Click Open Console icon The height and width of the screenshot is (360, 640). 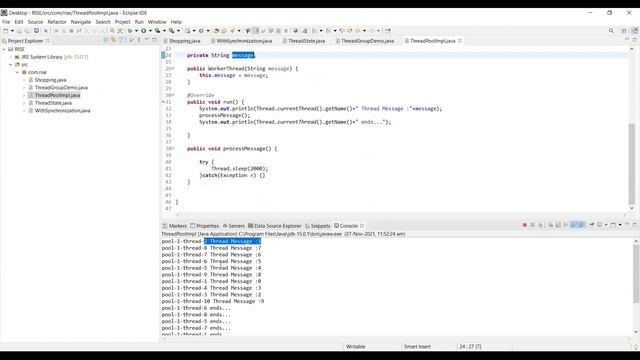(613, 225)
